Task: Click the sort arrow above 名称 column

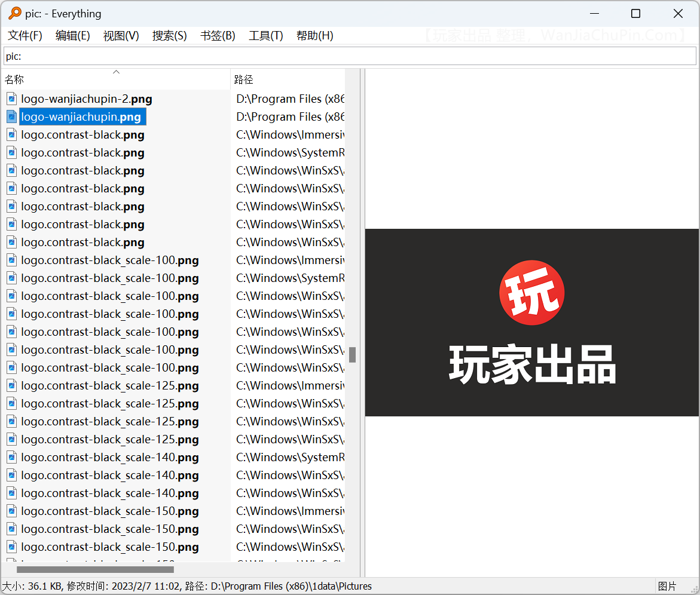Action: tap(116, 72)
